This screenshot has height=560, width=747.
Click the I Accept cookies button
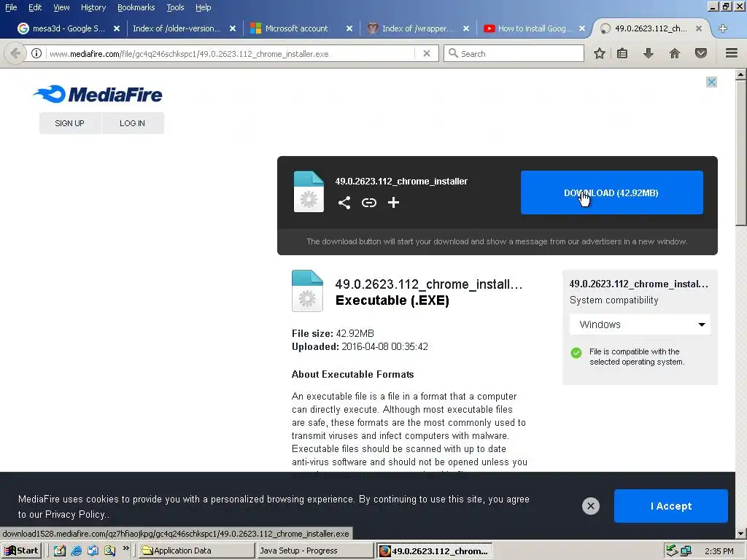[671, 506]
